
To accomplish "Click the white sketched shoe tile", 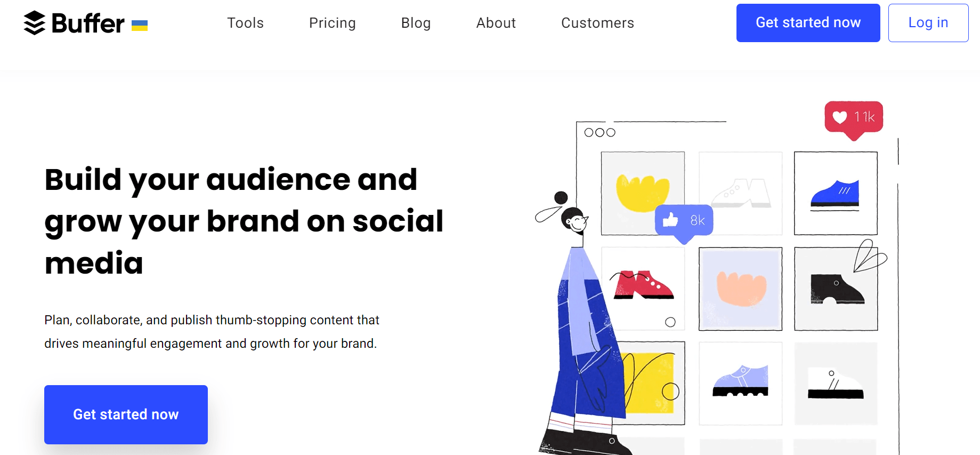I will 740,193.
